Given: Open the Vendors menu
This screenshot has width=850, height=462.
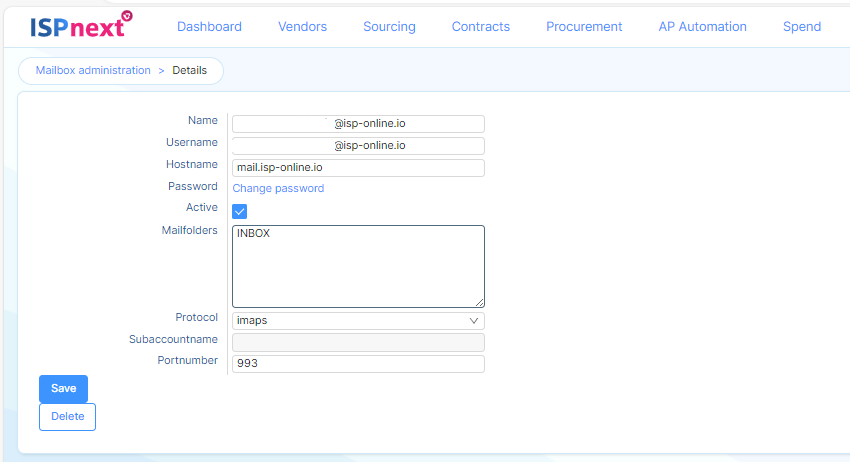Looking at the screenshot, I should pyautogui.click(x=302, y=27).
